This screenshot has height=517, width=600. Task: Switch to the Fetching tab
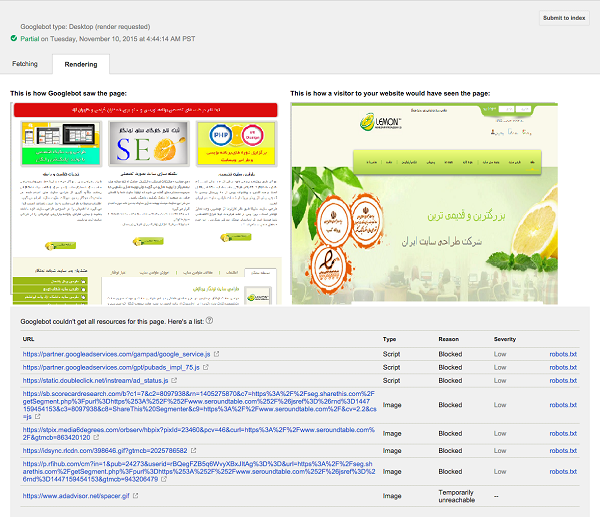pos(25,63)
